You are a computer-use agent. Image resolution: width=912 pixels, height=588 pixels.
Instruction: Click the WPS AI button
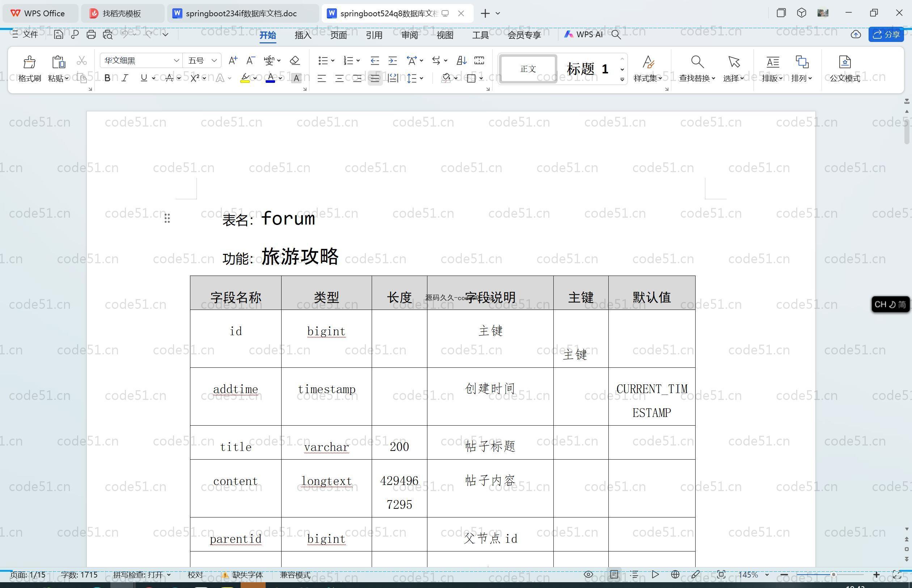583,34
